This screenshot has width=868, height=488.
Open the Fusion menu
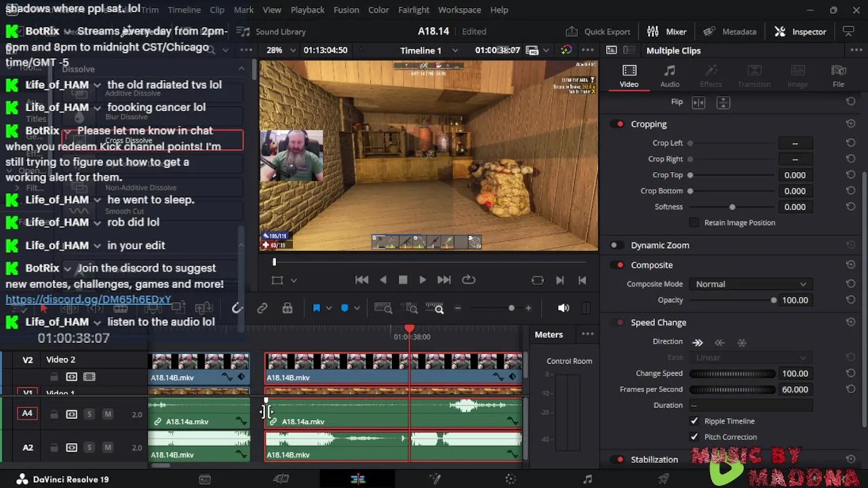pos(346,10)
